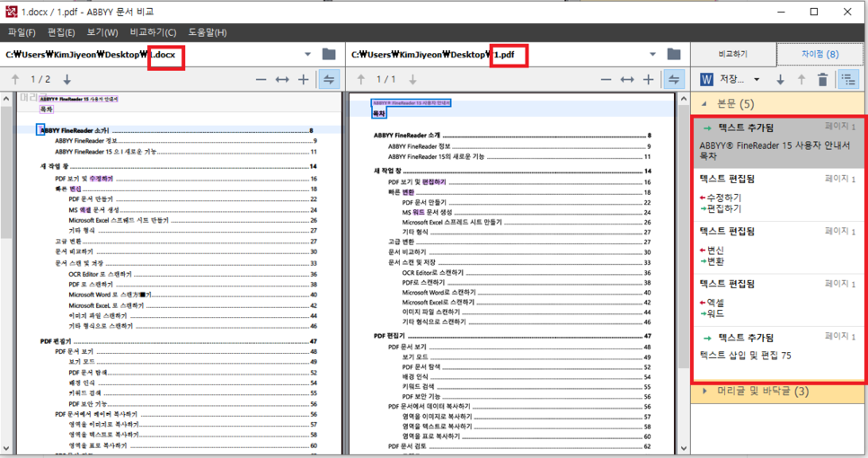Zoom out right document pane
Viewport: 868px width, 458px height.
pyautogui.click(x=607, y=80)
